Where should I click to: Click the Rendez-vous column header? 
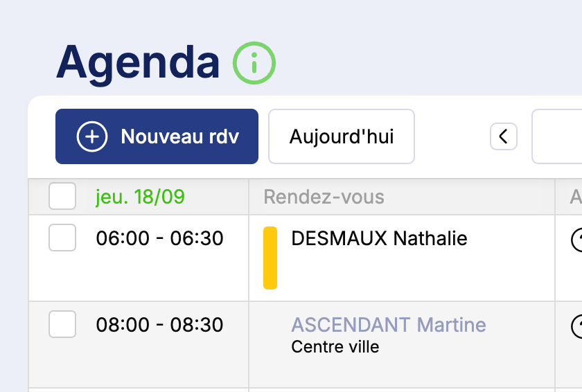(324, 197)
